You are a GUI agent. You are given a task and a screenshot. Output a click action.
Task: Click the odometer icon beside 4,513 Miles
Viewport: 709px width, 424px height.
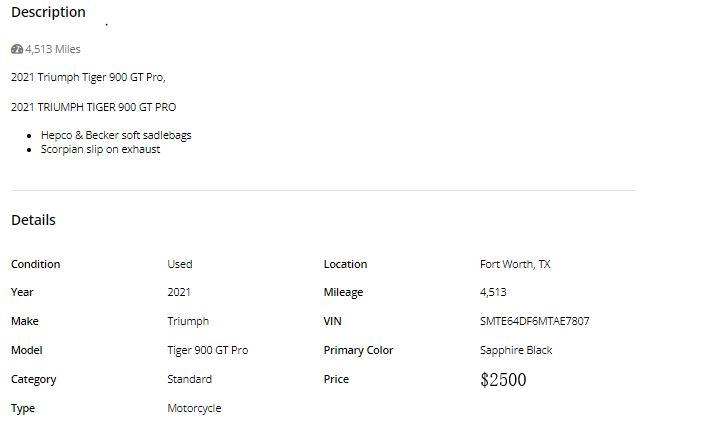(17, 49)
